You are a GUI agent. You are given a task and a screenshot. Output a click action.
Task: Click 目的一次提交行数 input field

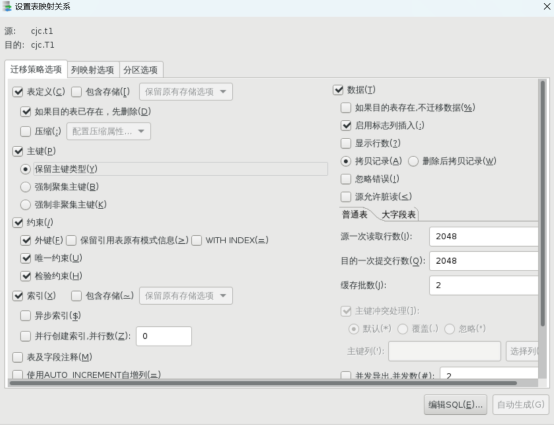pos(484,261)
